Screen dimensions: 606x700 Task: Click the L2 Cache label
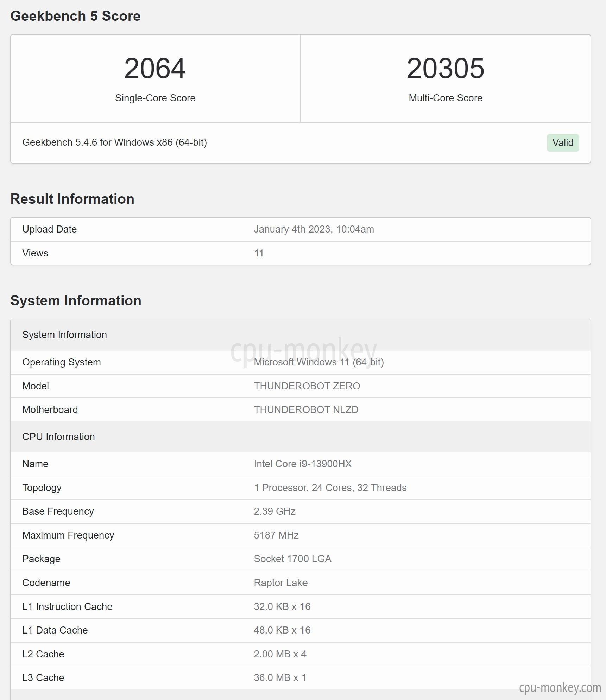(43, 654)
